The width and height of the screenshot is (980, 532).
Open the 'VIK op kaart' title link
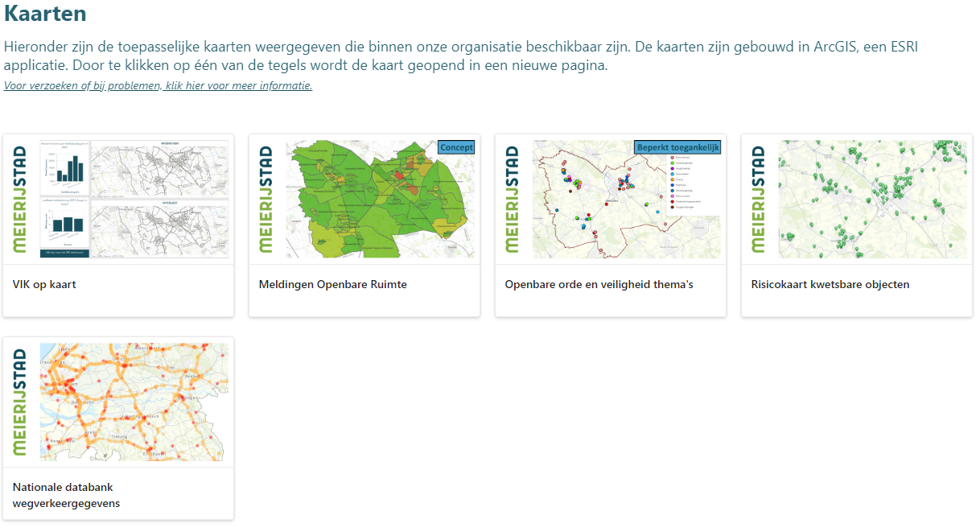[44, 284]
